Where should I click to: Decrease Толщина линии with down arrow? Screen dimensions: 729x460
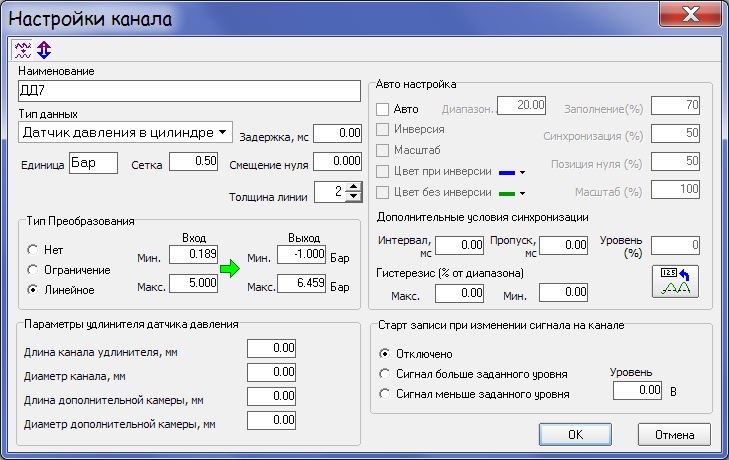[354, 196]
